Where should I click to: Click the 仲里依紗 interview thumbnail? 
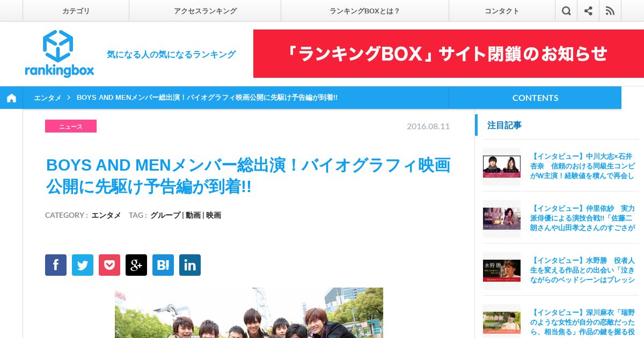[x=502, y=218]
